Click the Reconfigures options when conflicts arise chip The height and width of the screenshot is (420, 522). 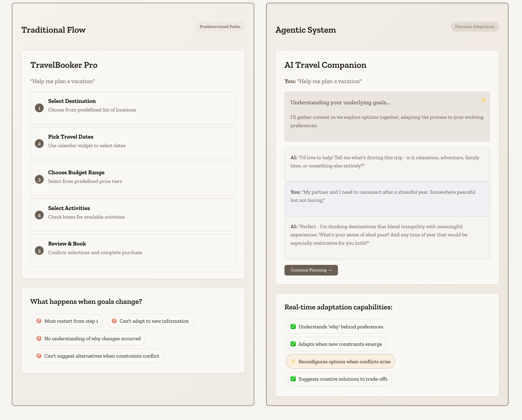tap(340, 361)
